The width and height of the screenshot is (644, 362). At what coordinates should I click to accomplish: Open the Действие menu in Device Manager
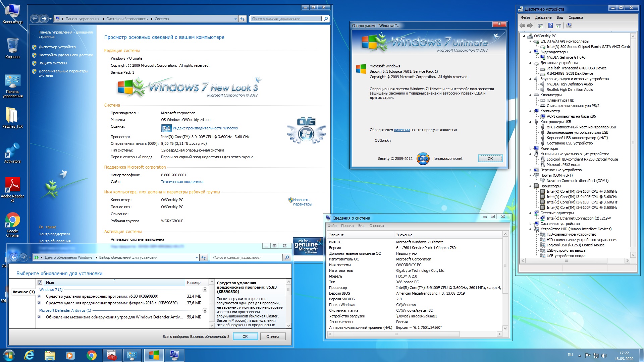(543, 17)
